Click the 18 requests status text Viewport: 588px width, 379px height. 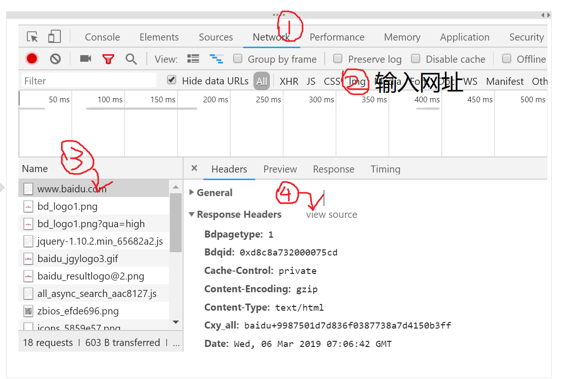[48, 343]
